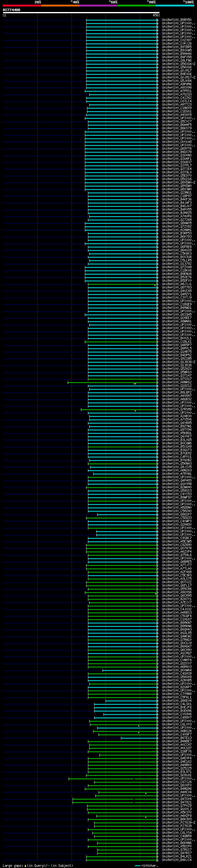
Task: Click UniRef100_A8NRG2 label
Action: tap(177, 382)
